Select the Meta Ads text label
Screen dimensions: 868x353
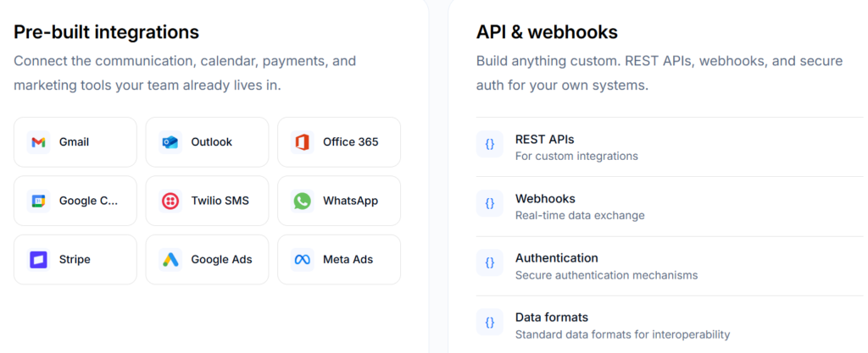(x=348, y=259)
